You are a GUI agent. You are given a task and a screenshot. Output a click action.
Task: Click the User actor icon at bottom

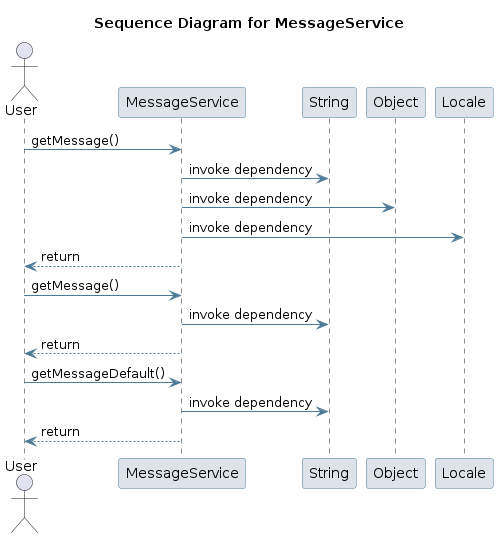click(x=24, y=504)
